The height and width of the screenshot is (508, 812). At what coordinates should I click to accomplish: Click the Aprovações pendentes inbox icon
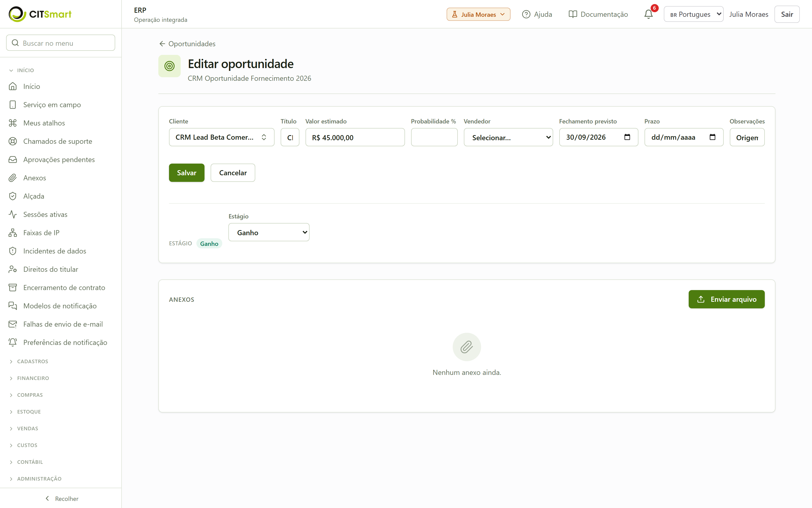[x=13, y=160]
